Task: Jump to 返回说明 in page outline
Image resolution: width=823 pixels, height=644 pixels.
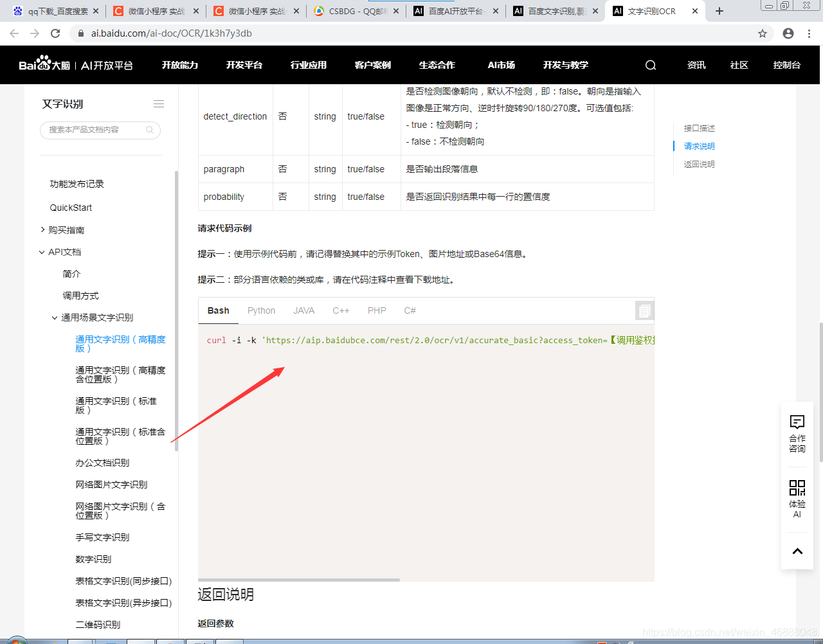Action: [700, 165]
